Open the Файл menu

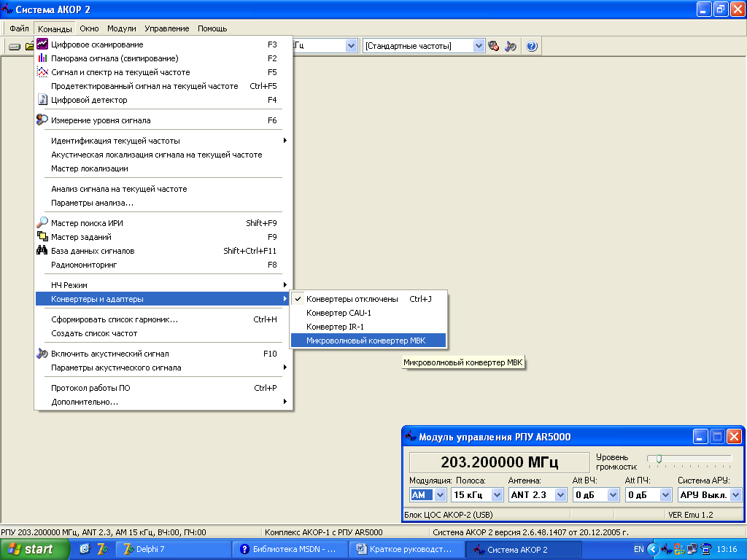[x=19, y=28]
